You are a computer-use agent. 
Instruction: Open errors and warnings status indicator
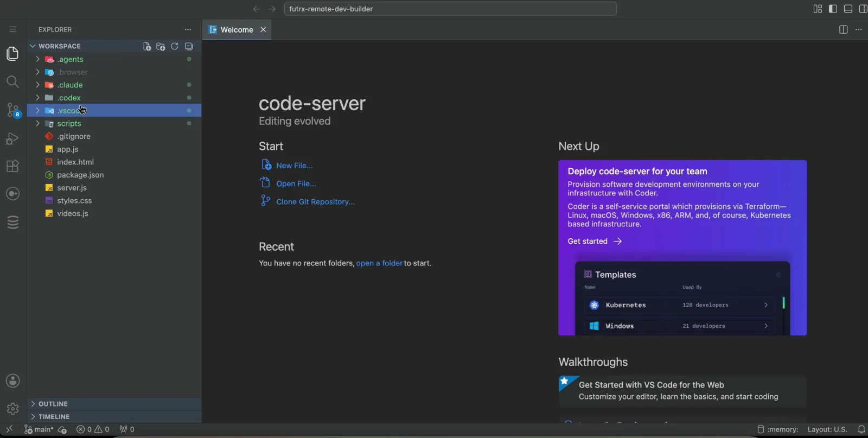click(x=93, y=429)
